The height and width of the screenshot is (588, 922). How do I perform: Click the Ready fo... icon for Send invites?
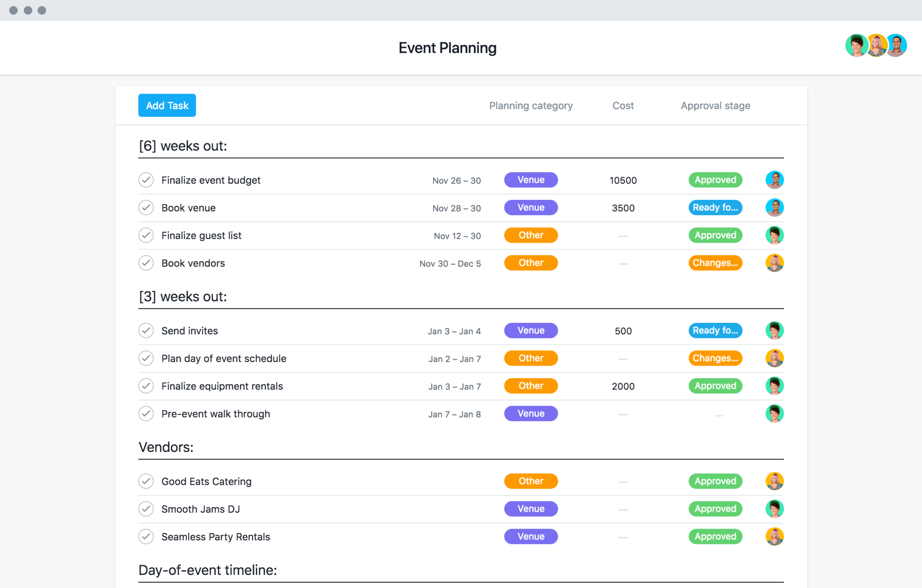[x=714, y=330]
